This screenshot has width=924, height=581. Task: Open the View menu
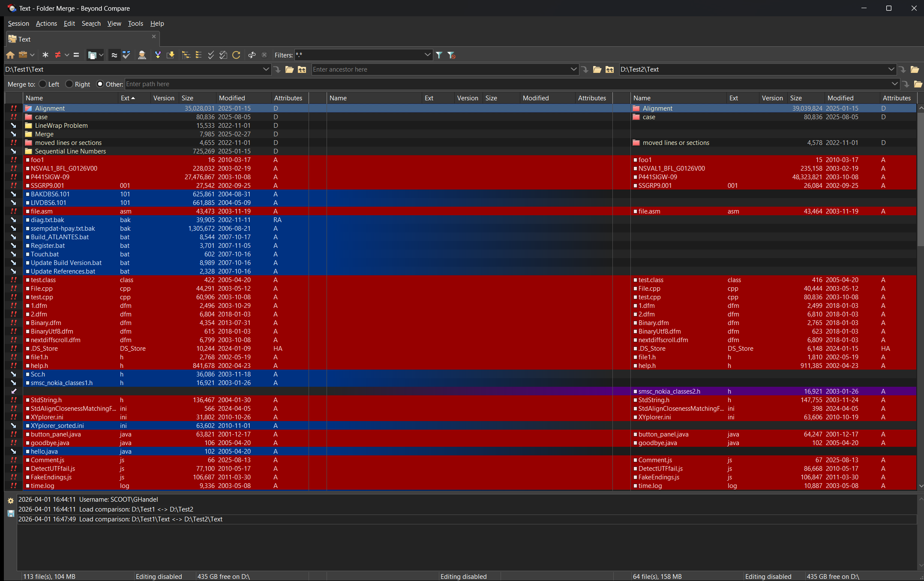tap(114, 24)
